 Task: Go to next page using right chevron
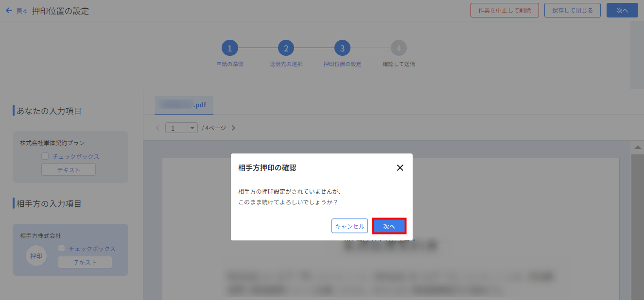coord(233,128)
